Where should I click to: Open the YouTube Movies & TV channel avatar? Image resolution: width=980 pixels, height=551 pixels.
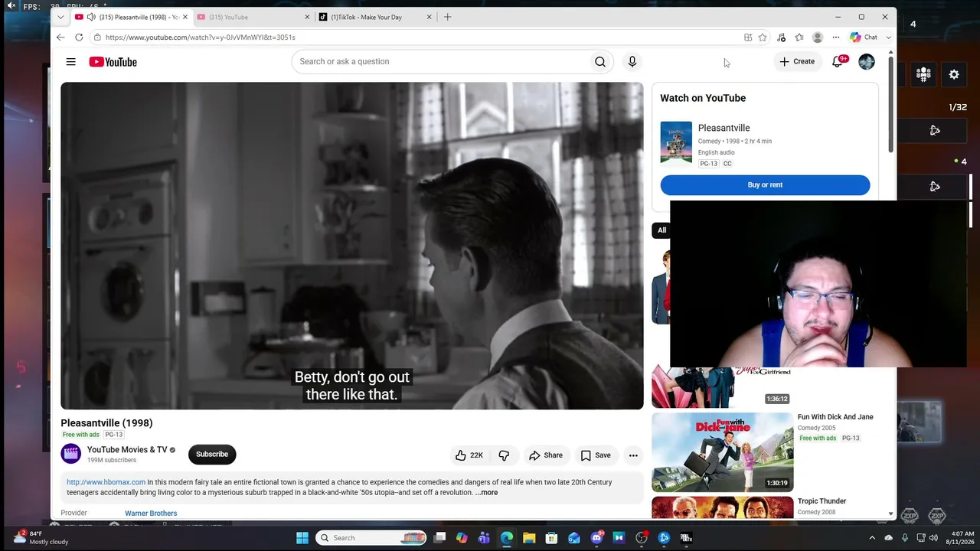click(x=70, y=454)
